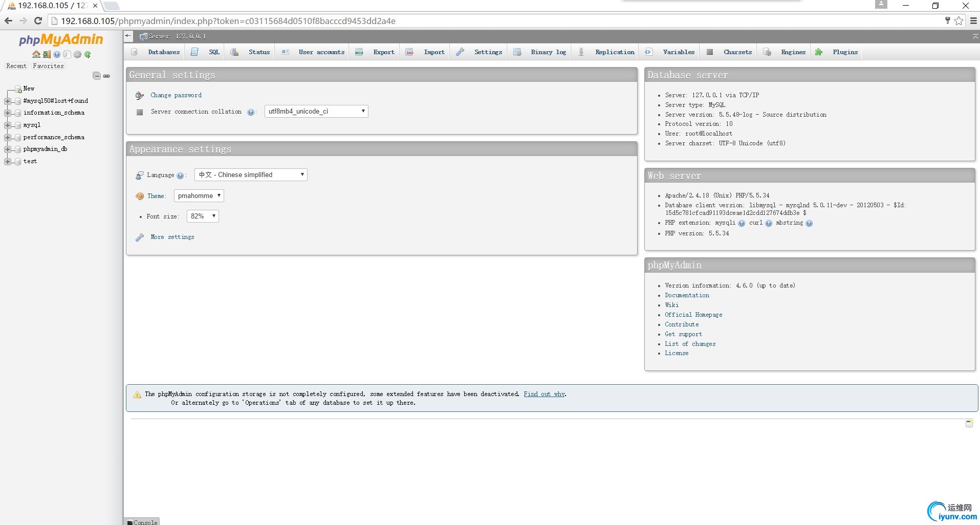
Task: Collapse all tree nodes with minus icon
Action: (x=96, y=76)
